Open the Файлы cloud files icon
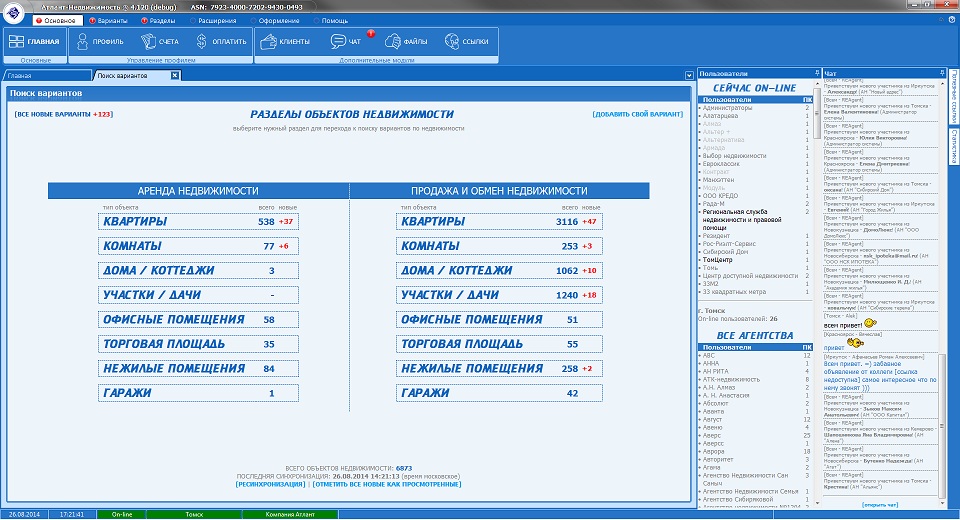The height and width of the screenshot is (520, 960). click(392, 42)
